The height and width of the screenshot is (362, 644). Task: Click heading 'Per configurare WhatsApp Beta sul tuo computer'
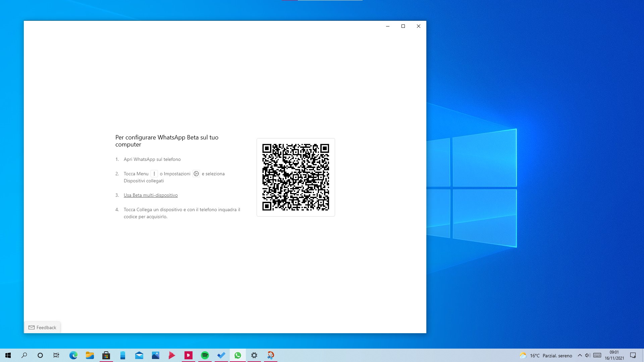(x=167, y=141)
